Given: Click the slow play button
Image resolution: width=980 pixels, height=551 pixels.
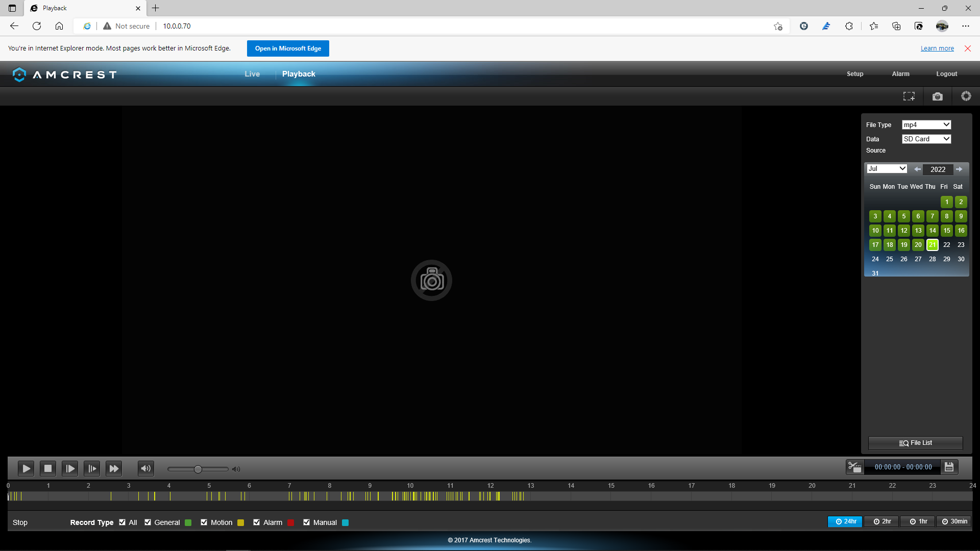Looking at the screenshot, I should tap(70, 468).
